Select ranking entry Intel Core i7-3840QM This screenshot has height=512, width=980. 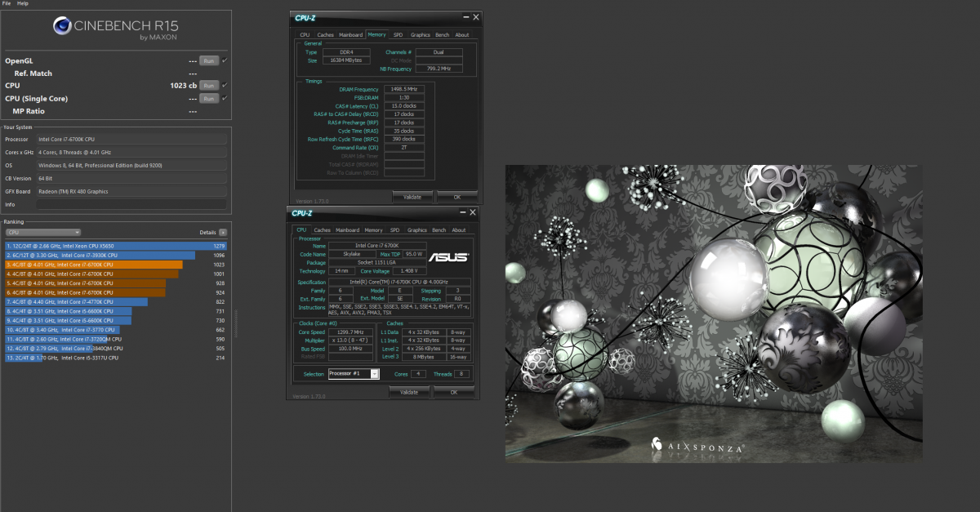pyautogui.click(x=115, y=348)
